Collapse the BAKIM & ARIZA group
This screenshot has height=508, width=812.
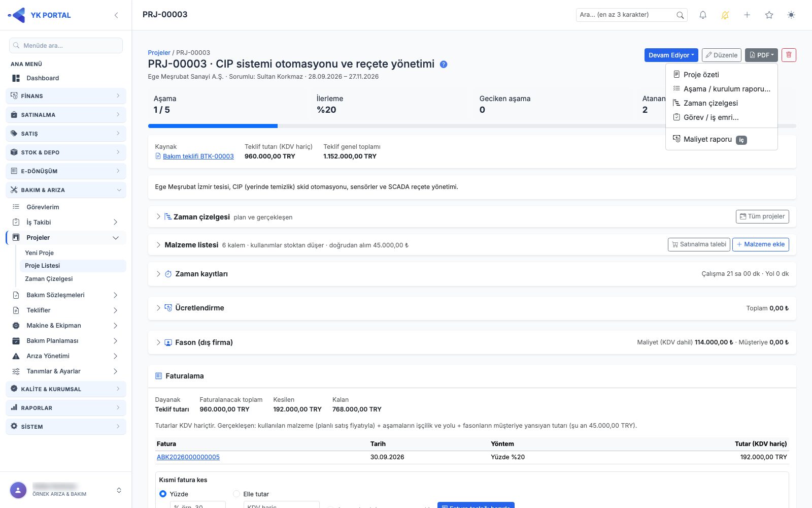point(66,190)
